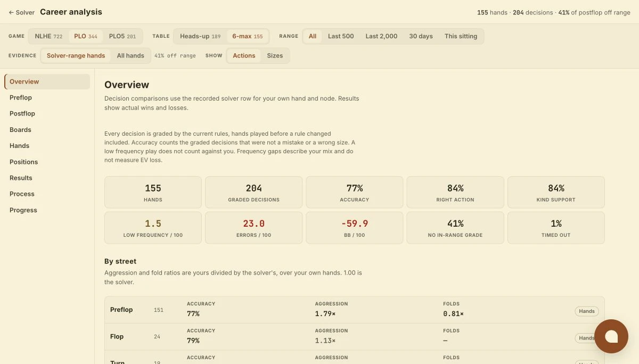Click the 204 Graded Decisions card
The height and width of the screenshot is (364, 639).
point(253,192)
